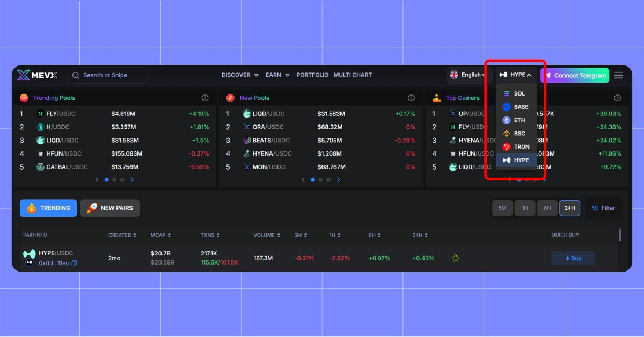Expand the DISCOVER dropdown
Viewport: 644px width, 337px height.
[x=239, y=75]
